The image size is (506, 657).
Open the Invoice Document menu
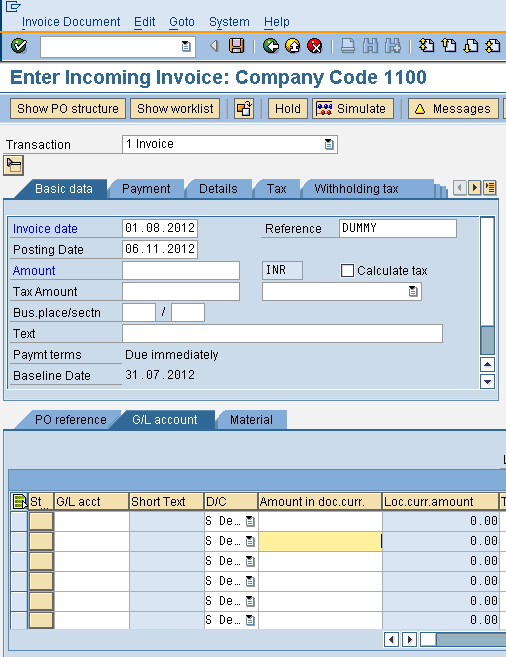(71, 22)
